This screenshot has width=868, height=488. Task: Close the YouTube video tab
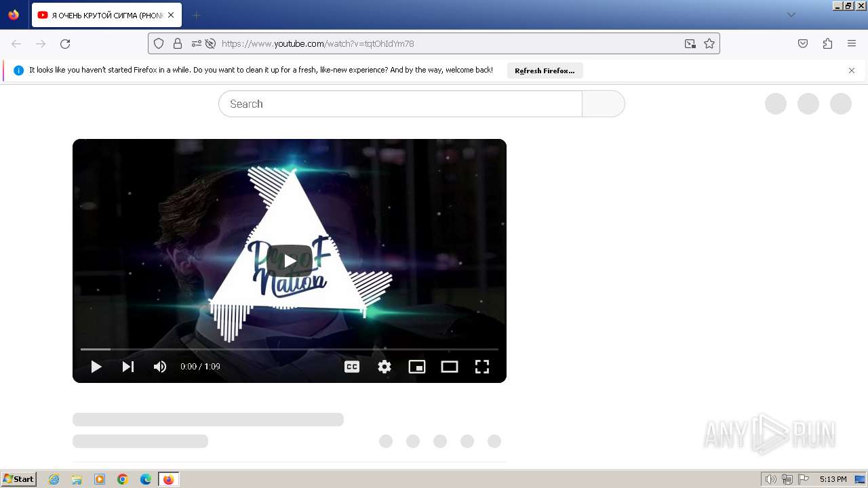[171, 15]
